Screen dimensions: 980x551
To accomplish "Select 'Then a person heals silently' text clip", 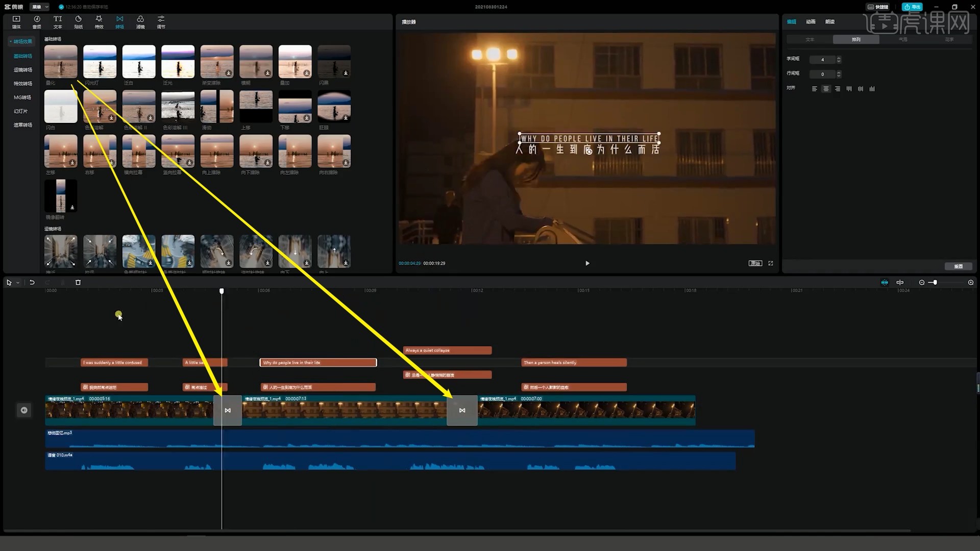I will click(x=574, y=362).
